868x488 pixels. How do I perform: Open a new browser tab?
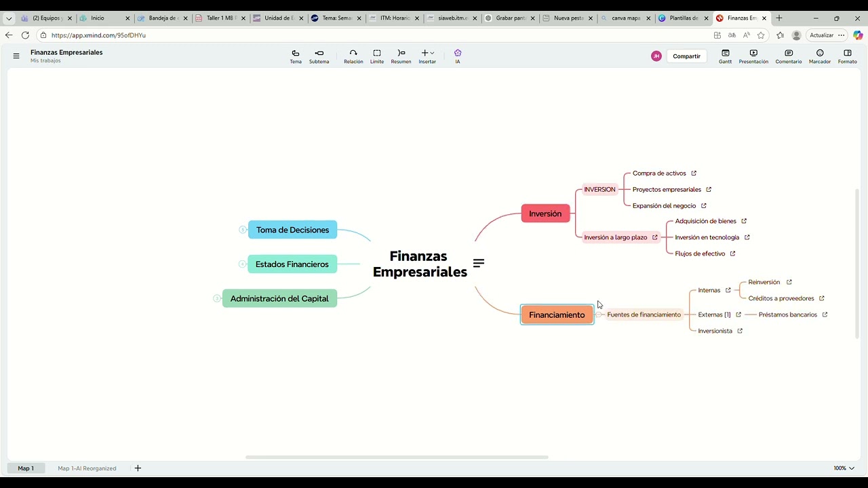point(779,18)
